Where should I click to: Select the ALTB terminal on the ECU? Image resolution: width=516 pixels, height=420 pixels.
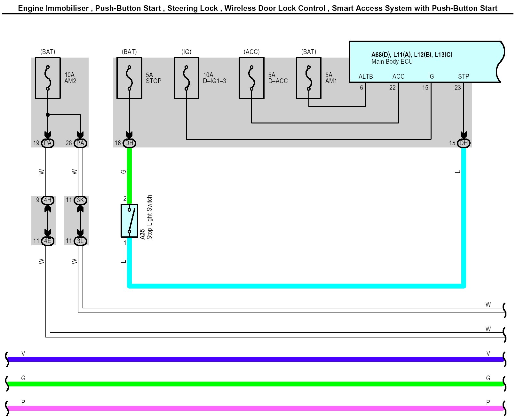click(x=366, y=76)
